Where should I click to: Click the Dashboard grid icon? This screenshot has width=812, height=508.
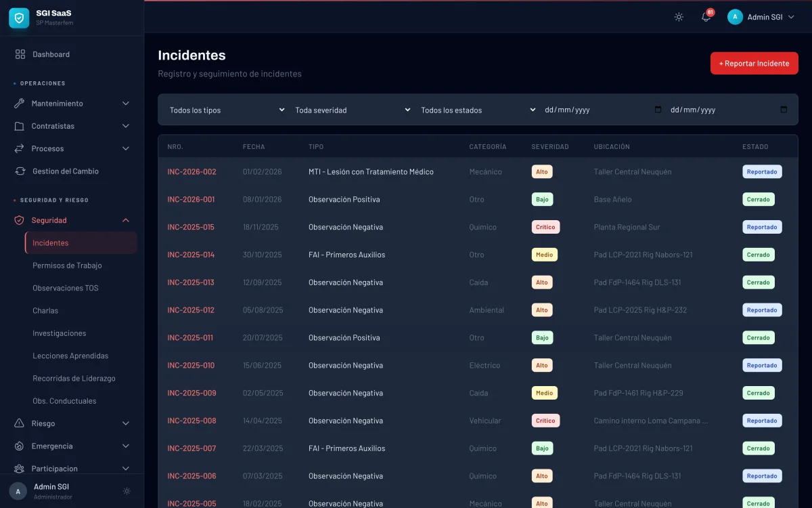coord(20,54)
